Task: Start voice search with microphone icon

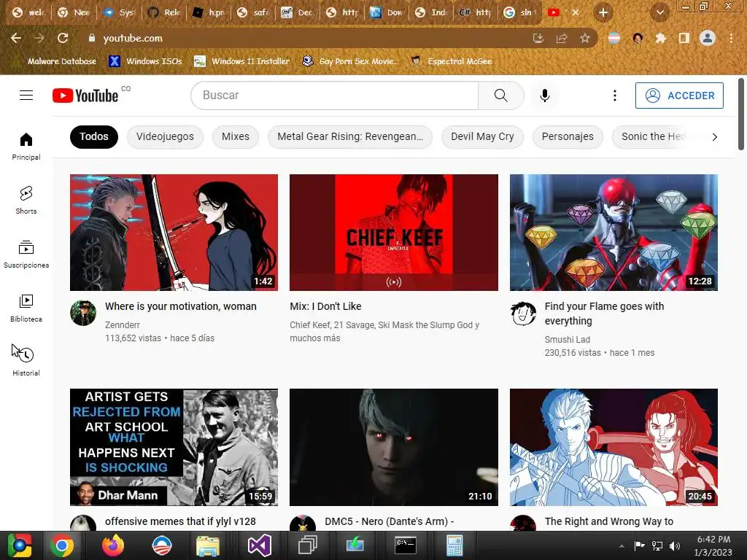Action: pyautogui.click(x=544, y=96)
